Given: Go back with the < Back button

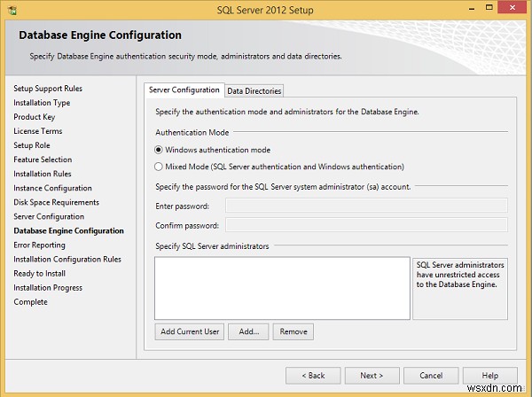Looking at the screenshot, I should coord(313,376).
